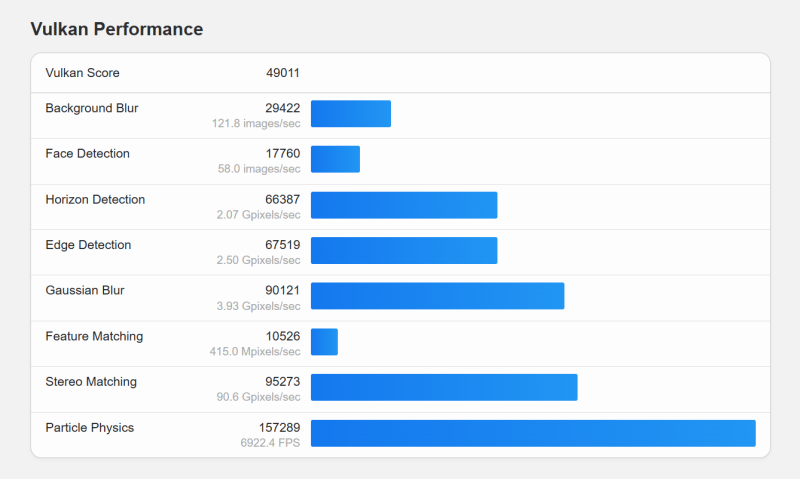Viewport: 800px width, 479px height.
Task: Select the Gaussian Blur label
Action: point(85,290)
